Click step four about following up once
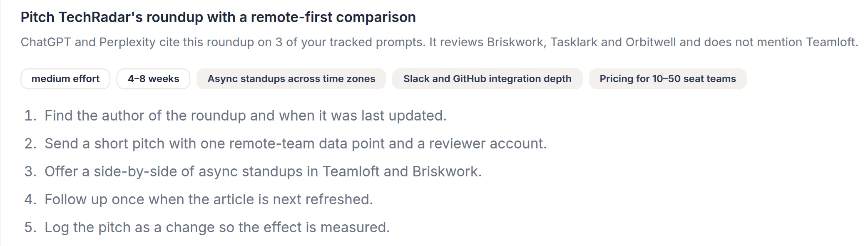Screen dimensions: 868x246 [x=209, y=199]
